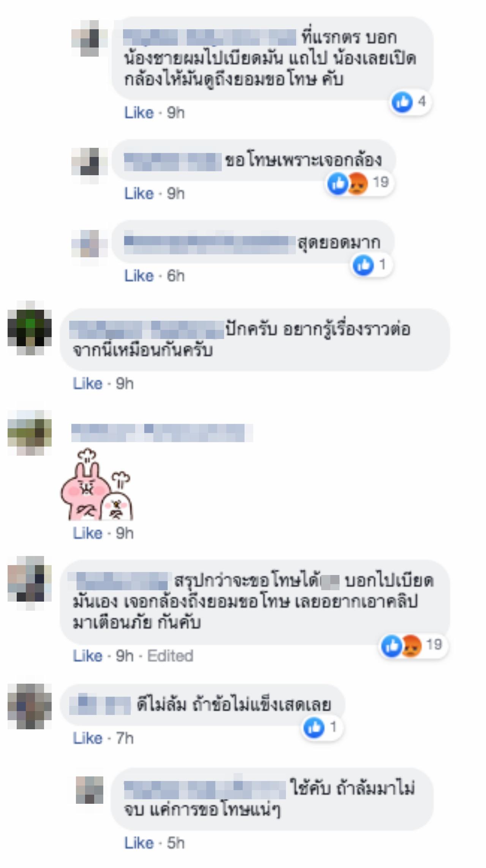Screen dimensions: 486x868
Task: Open the reactions with 19 on the 'สรุปกว่าจะขอโทษได้' comment
Action: 413,646
